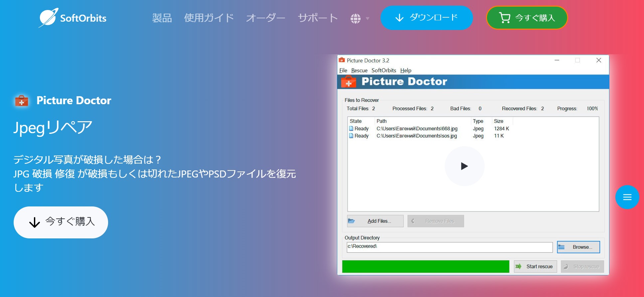The height and width of the screenshot is (297, 644).
Task: Click the blue ダウンロード download button
Action: coord(426,18)
